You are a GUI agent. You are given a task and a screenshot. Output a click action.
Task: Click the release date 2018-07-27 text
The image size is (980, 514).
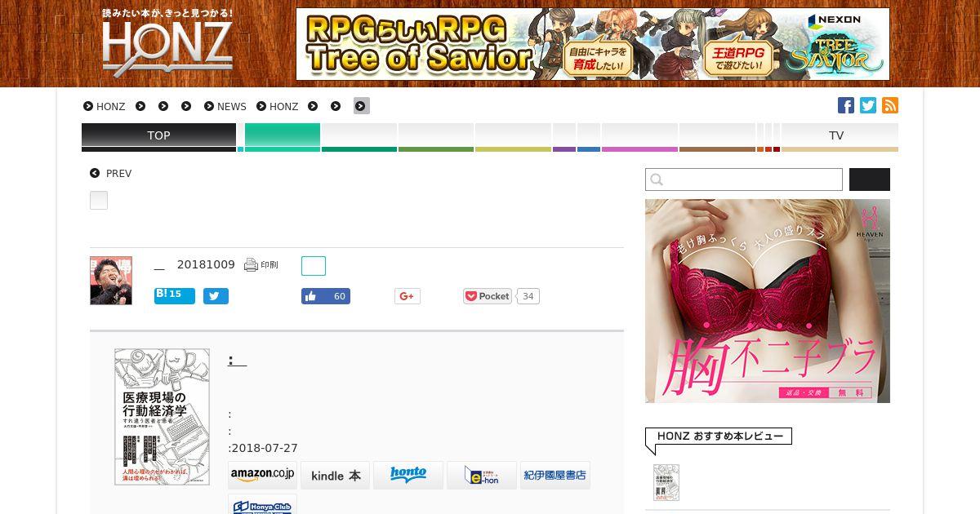coord(263,448)
